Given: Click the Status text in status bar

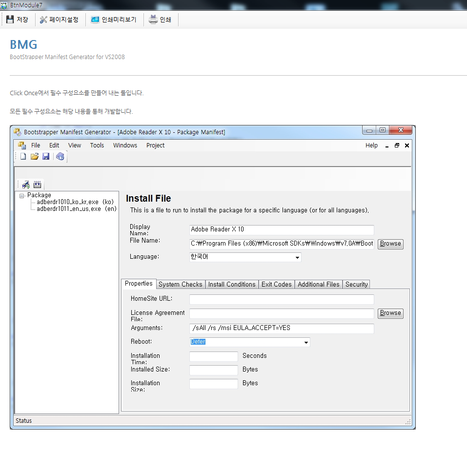Looking at the screenshot, I should tap(24, 421).
